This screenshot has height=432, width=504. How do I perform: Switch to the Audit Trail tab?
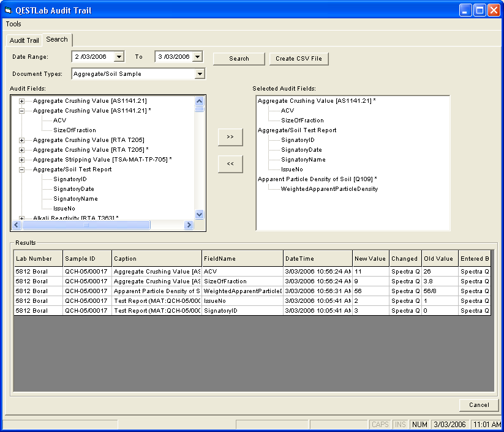point(24,40)
